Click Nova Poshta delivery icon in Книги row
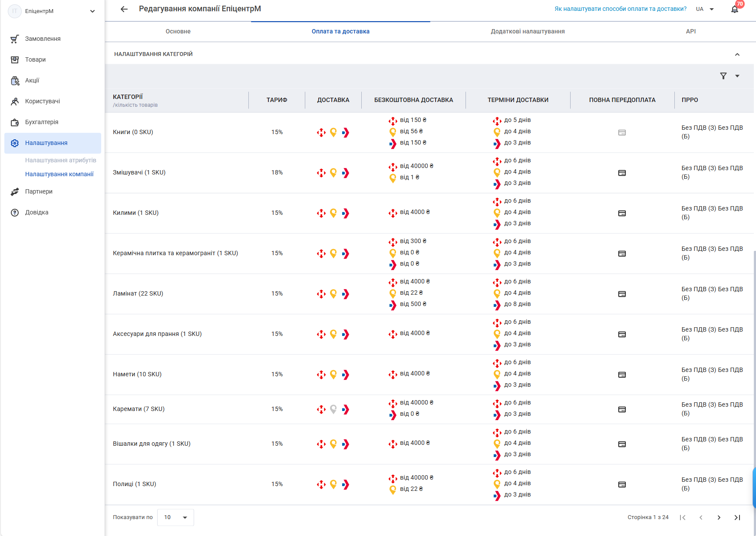Viewport: 756px width, 536px height. (321, 132)
